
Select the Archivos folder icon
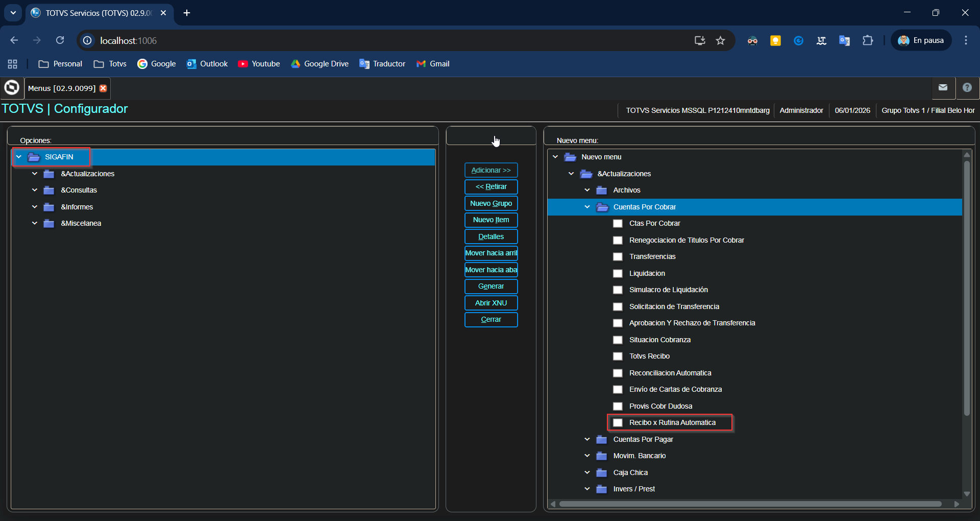(602, 190)
